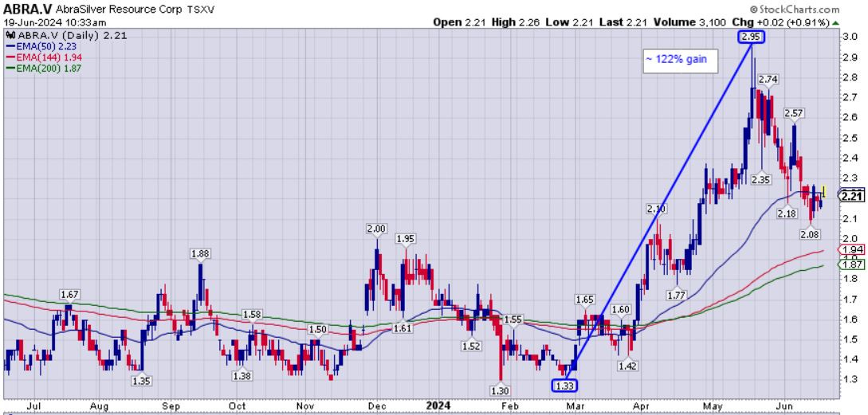Click the 2.74 peak price label
The height and width of the screenshot is (415, 868).
[x=768, y=79]
